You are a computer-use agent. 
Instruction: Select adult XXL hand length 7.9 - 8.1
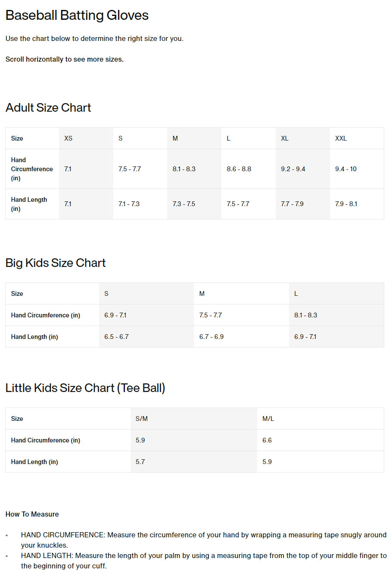coord(346,204)
